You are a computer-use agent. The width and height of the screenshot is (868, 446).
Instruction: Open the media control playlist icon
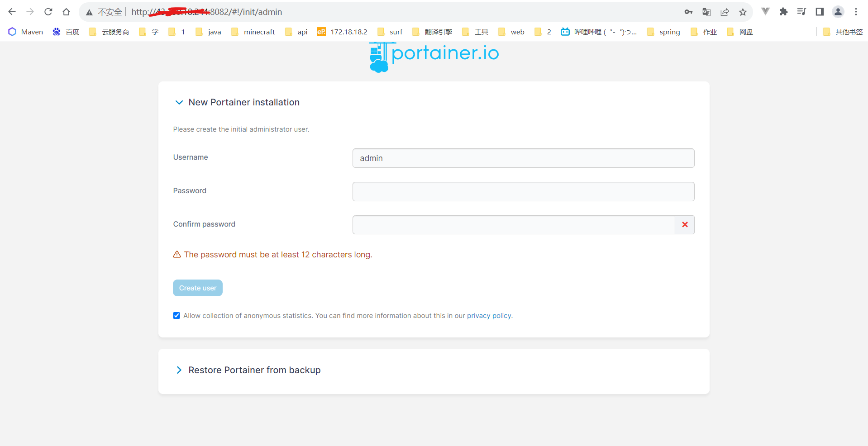pos(801,12)
